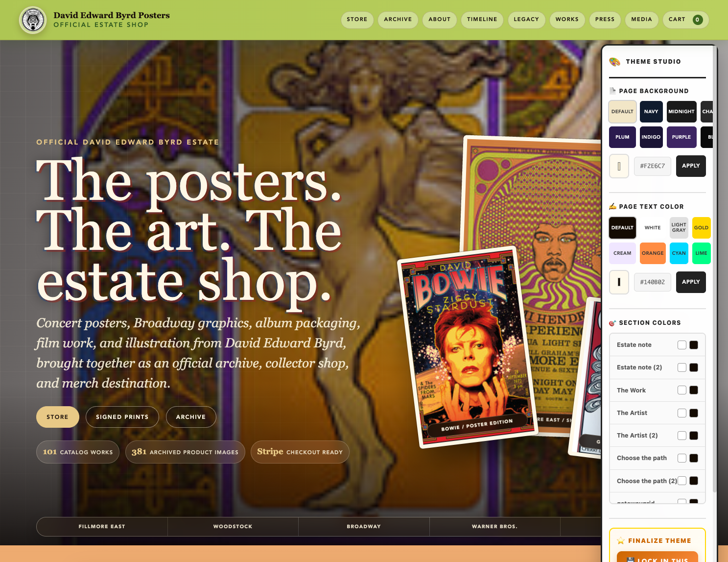Click the David Edward Byrd Posters site title

[112, 15]
